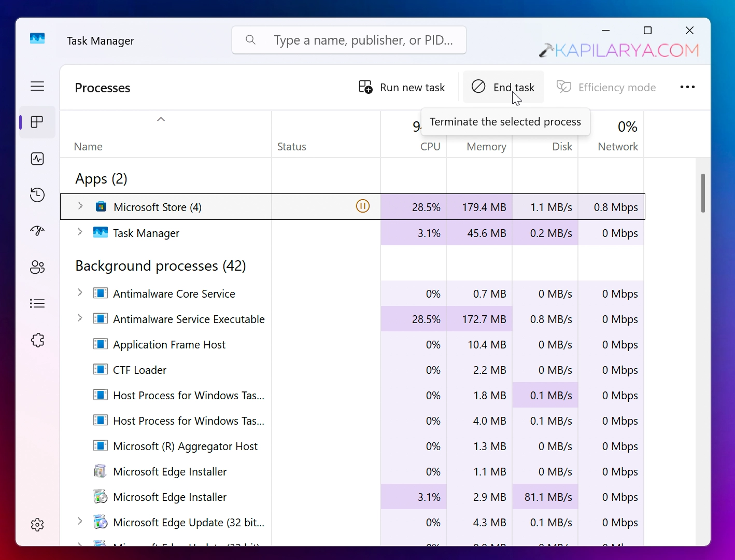Viewport: 735px width, 560px height.
Task: Click the Background processes (42) heading
Action: pyautogui.click(x=161, y=266)
